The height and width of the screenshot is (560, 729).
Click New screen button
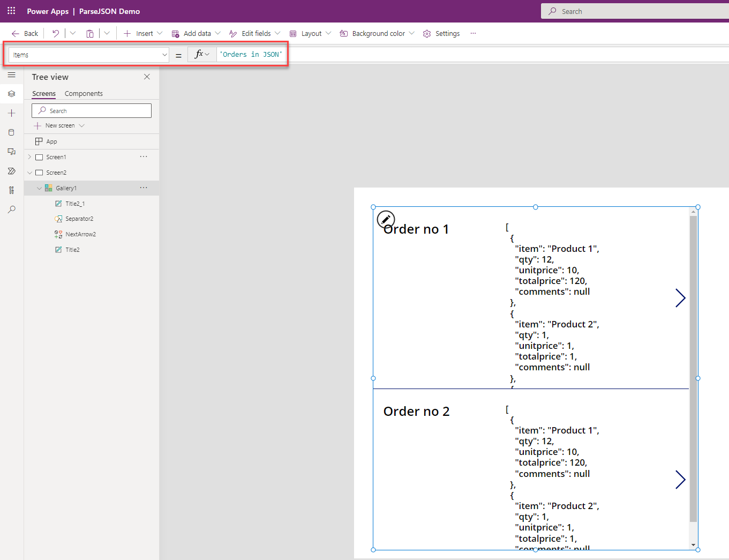pyautogui.click(x=59, y=125)
